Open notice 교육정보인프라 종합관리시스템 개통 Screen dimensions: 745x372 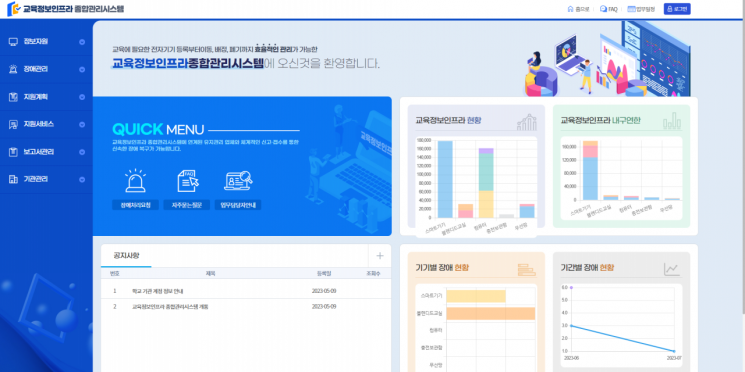[x=170, y=306]
